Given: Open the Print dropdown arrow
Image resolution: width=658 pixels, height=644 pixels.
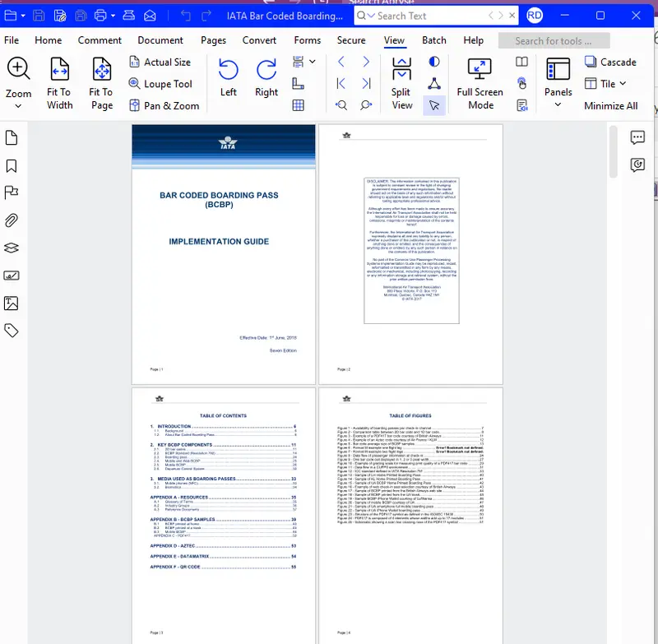Looking at the screenshot, I should 113,16.
